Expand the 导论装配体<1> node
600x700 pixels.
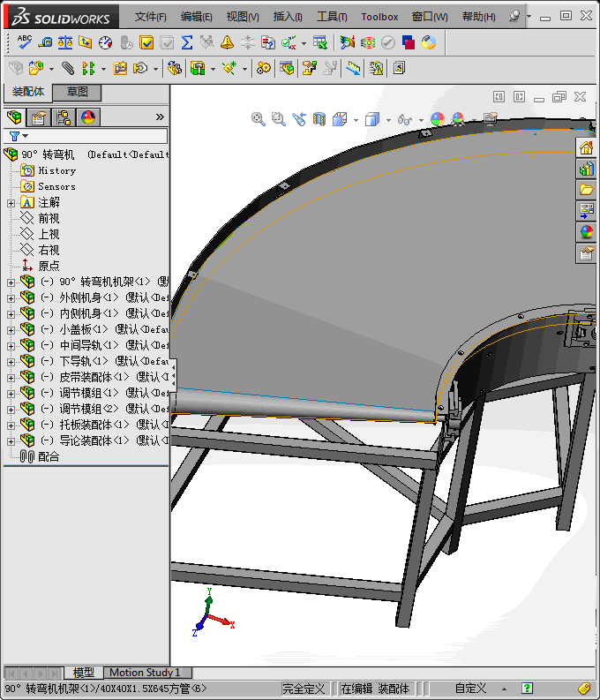tap(11, 441)
